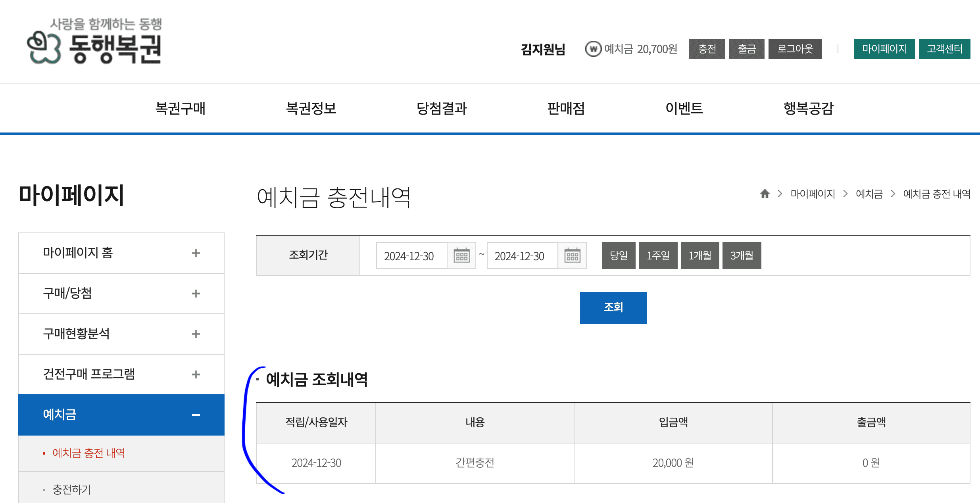Viewport: 980px width, 503px height.
Task: Click the start date input field
Action: (x=412, y=256)
